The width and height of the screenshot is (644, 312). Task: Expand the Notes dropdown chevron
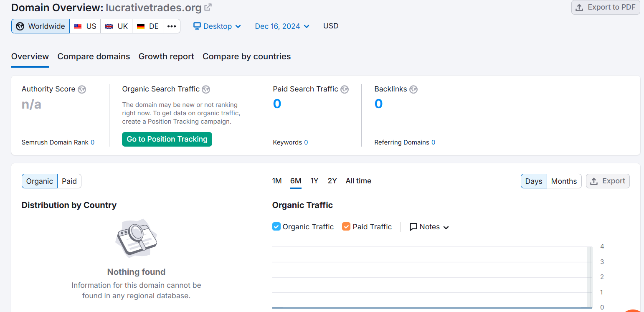tap(446, 228)
